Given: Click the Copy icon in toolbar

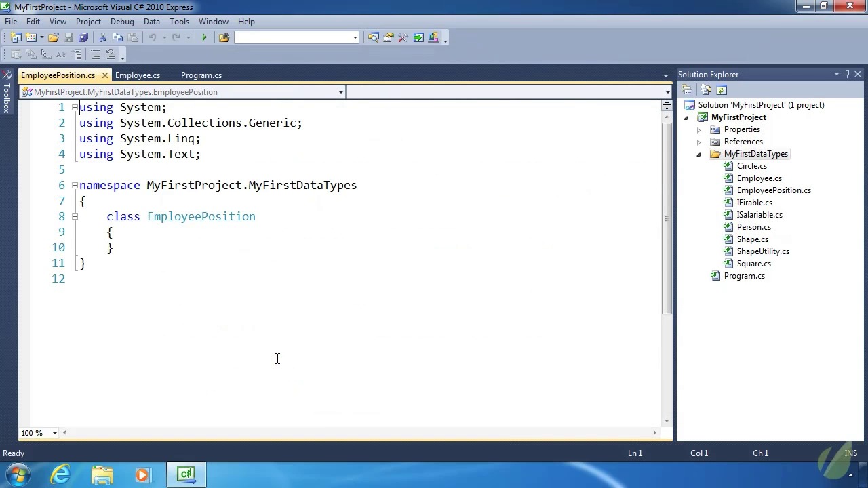Looking at the screenshot, I should 118,38.
